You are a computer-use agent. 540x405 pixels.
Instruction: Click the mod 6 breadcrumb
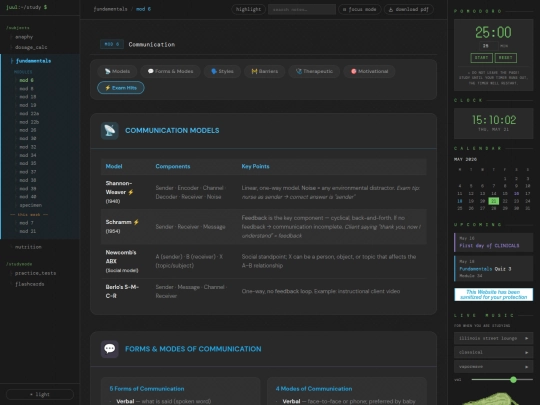tap(143, 9)
